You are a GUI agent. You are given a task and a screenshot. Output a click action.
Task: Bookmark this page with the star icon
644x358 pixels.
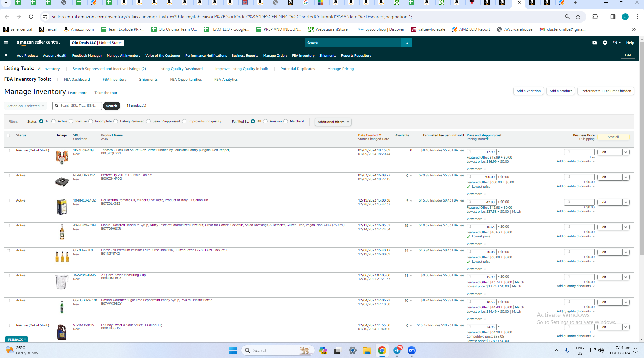578,17
